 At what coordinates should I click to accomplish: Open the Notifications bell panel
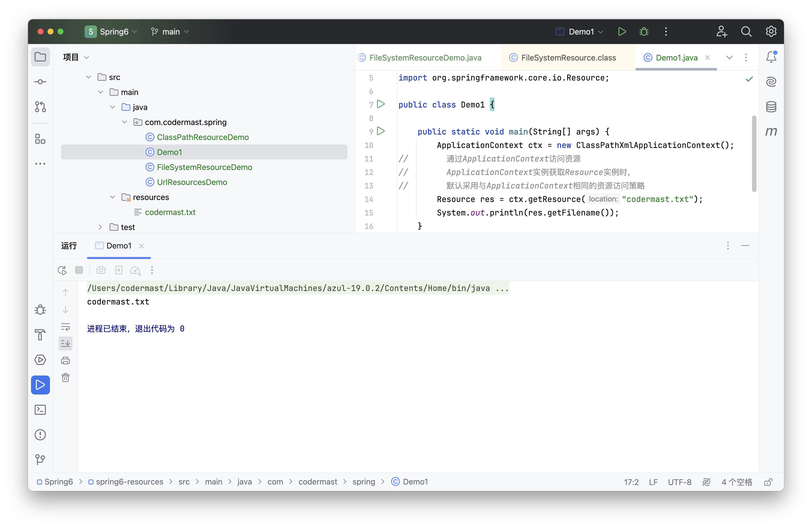pyautogui.click(x=771, y=57)
